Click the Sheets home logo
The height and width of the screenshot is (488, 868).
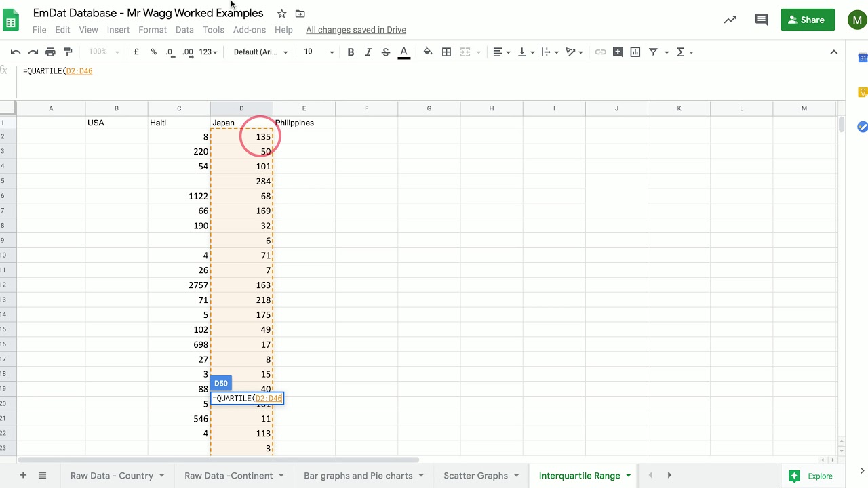[11, 20]
